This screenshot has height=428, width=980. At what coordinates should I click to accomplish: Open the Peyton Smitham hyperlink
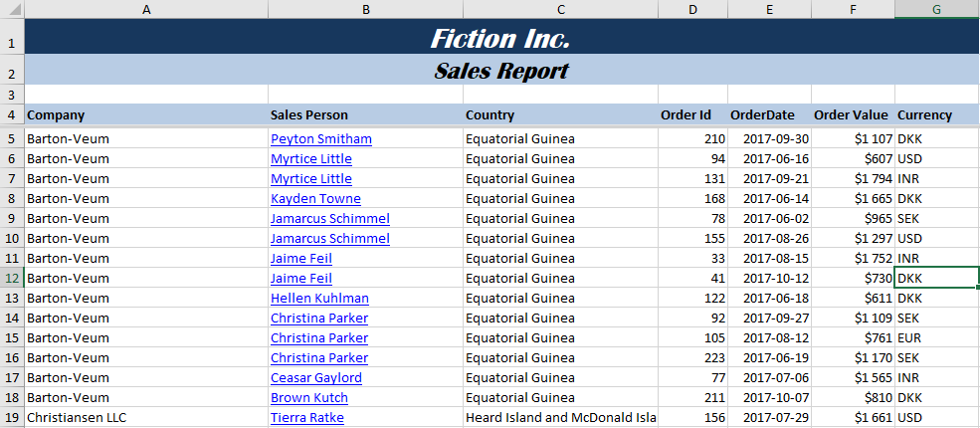click(320, 139)
